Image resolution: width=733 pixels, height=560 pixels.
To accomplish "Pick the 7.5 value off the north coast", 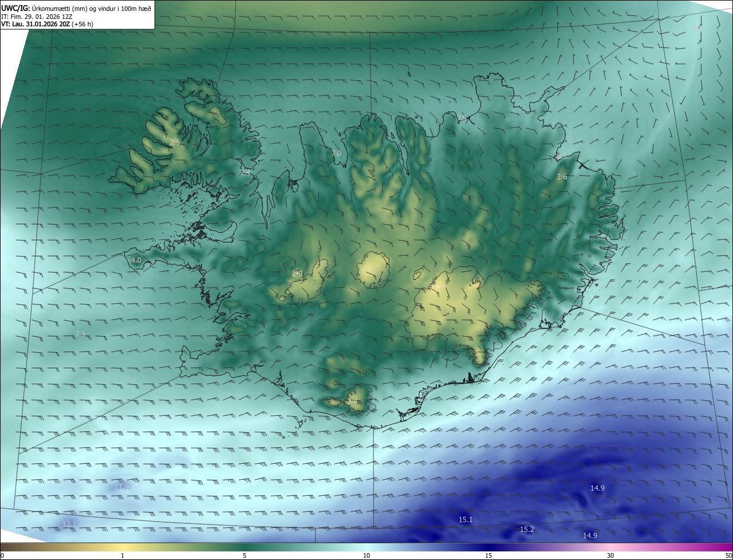I will pos(461,118).
